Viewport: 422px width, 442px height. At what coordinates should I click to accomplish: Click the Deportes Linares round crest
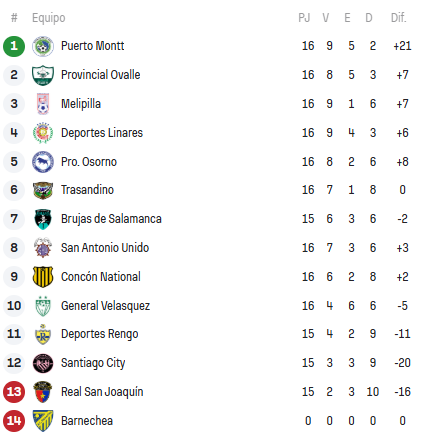tap(43, 133)
